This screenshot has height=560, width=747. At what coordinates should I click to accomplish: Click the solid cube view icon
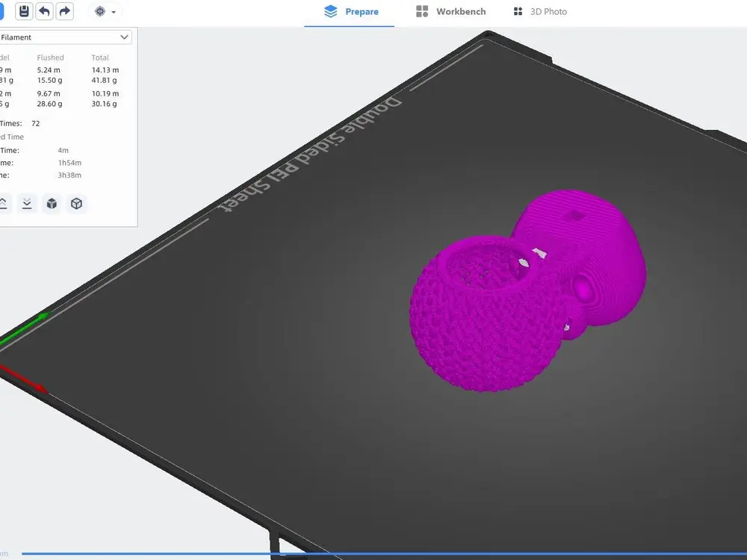52,204
